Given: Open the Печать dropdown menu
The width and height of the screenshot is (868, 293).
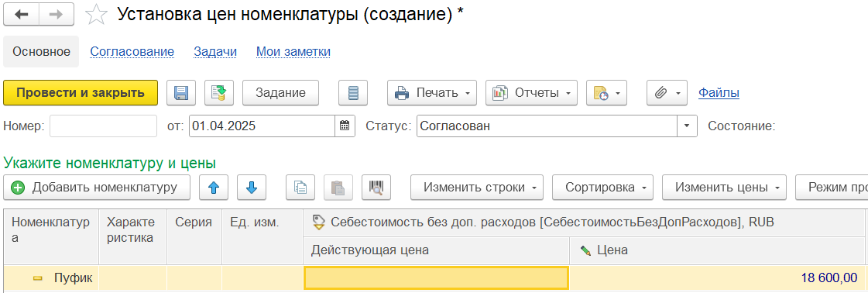Looking at the screenshot, I should pos(432,93).
